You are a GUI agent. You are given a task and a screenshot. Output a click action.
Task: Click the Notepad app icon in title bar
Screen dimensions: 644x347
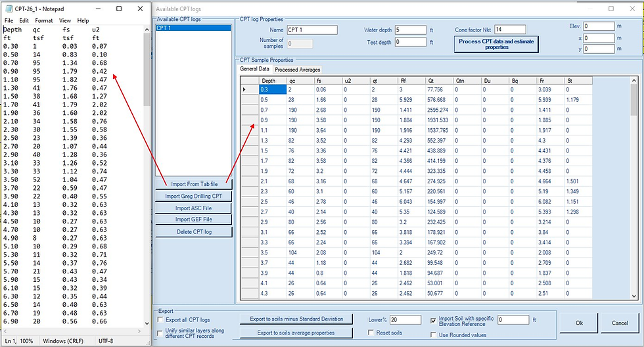(x=8, y=9)
